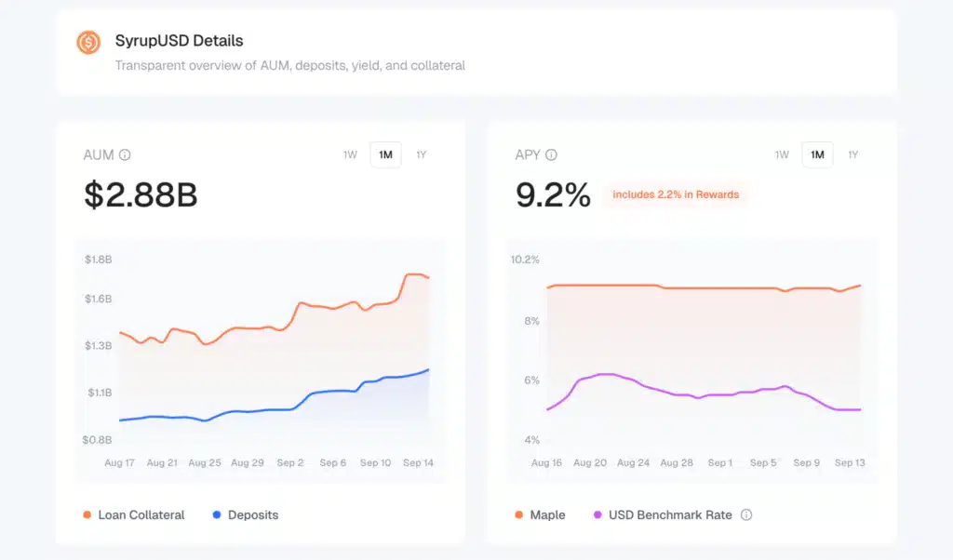Click the blue Deposits legend dot
Viewport: 953px width, 560px height.
(216, 514)
